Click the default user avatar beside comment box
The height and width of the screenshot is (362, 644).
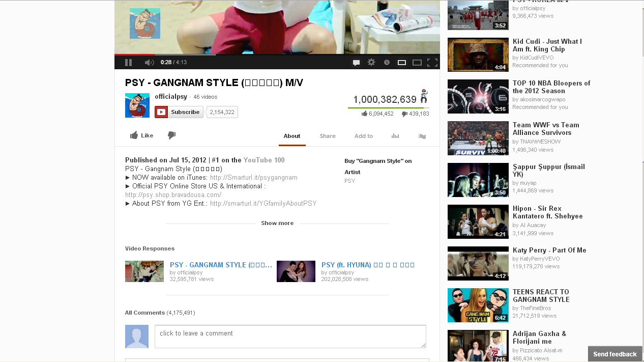[x=137, y=337]
